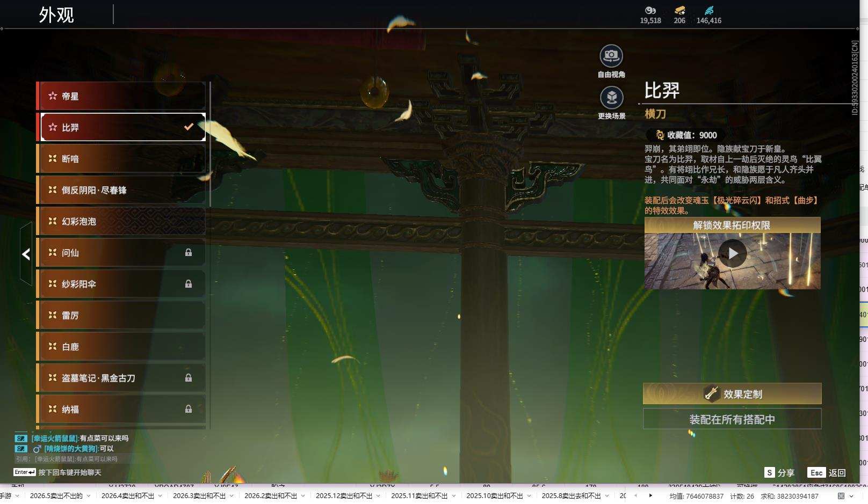Click 计数: 26 in spreadsheet status bar

[x=742, y=496]
